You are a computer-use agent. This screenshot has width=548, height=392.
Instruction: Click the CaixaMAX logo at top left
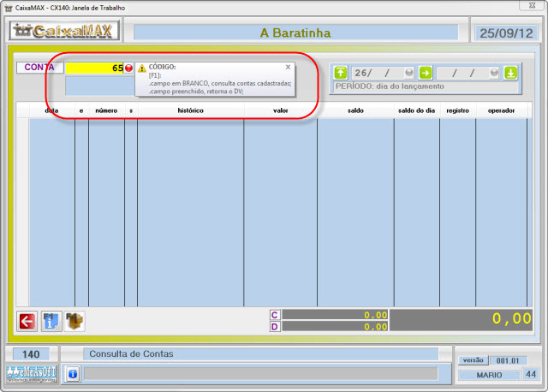65,33
